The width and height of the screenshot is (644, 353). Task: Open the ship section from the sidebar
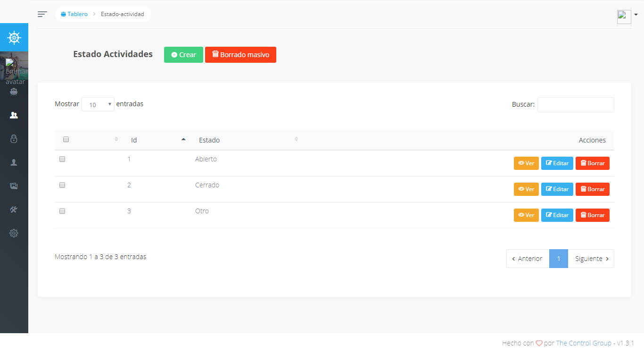(x=14, y=92)
